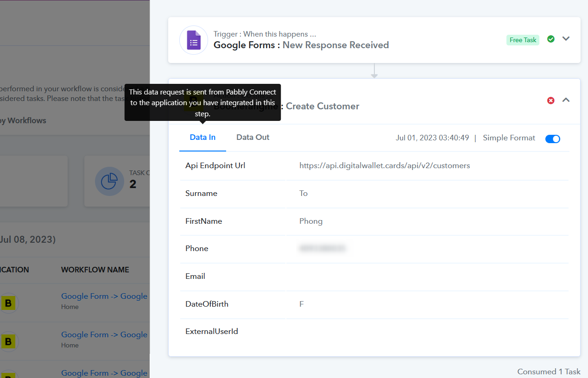Toggle the Simple Format switch
Screen dimensions: 588x378
(x=553, y=139)
